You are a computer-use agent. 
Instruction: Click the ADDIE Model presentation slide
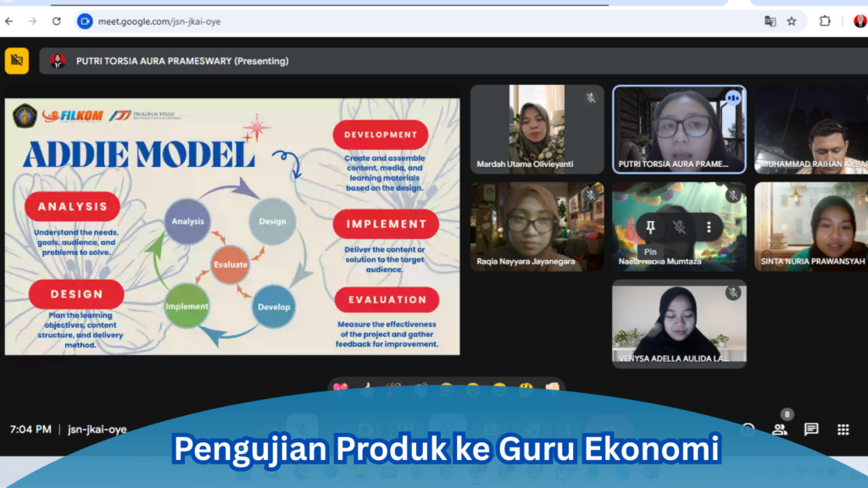tap(231, 226)
